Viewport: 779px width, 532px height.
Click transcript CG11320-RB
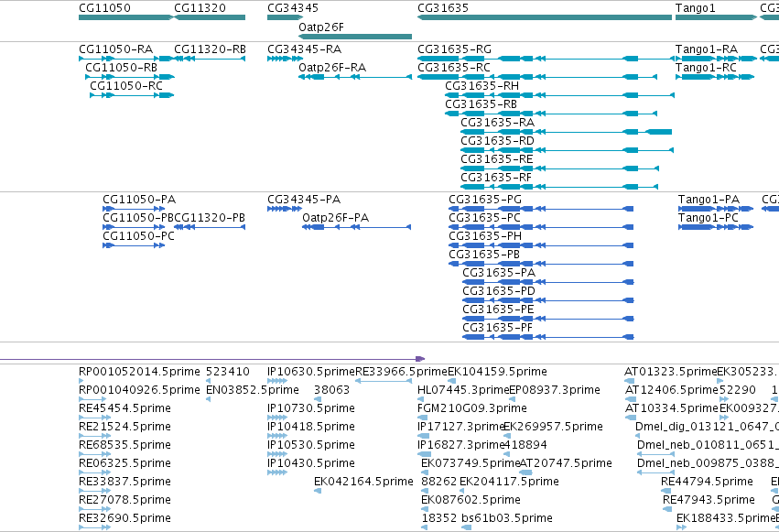[x=210, y=59]
